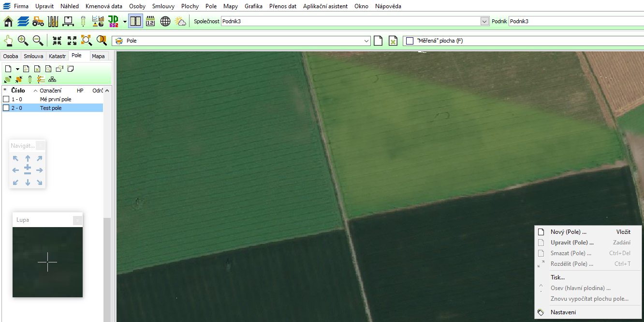The width and height of the screenshot is (644, 322).
Task: Switch to the Mapa tab
Action: coord(99,56)
